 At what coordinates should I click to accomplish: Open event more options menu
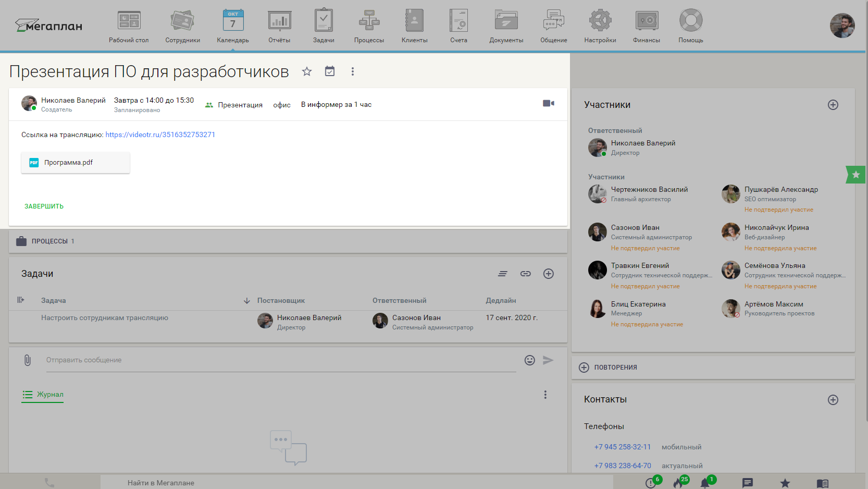(353, 71)
